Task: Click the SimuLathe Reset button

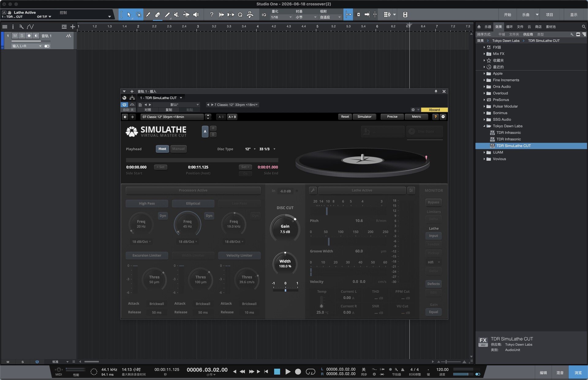Action: pyautogui.click(x=345, y=117)
